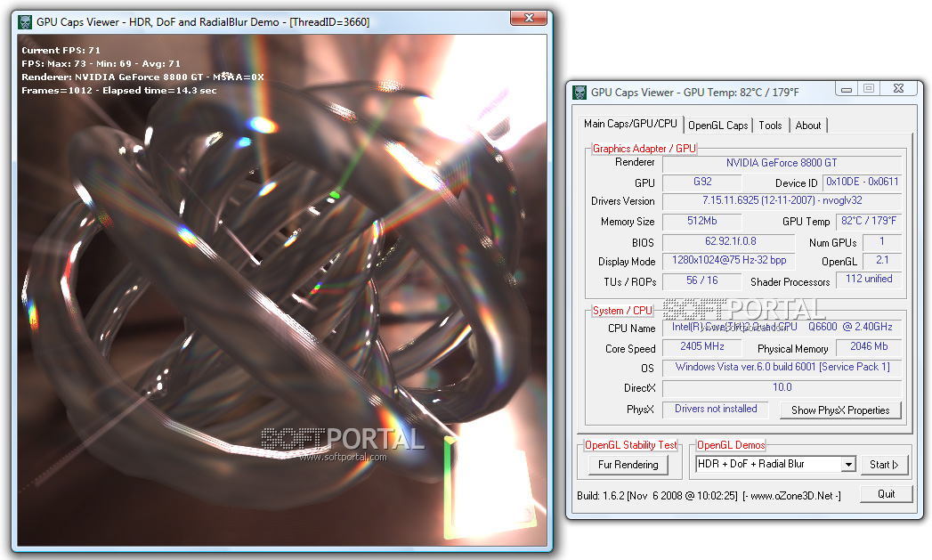
Task: Click the Frames=1012 elapsed time line
Action: click(x=119, y=91)
